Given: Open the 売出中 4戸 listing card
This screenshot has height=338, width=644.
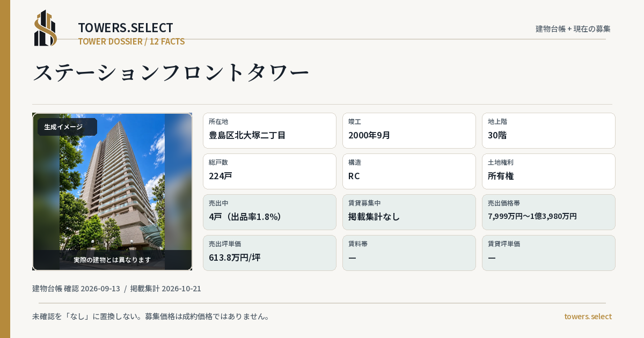Looking at the screenshot, I should click(x=269, y=212).
